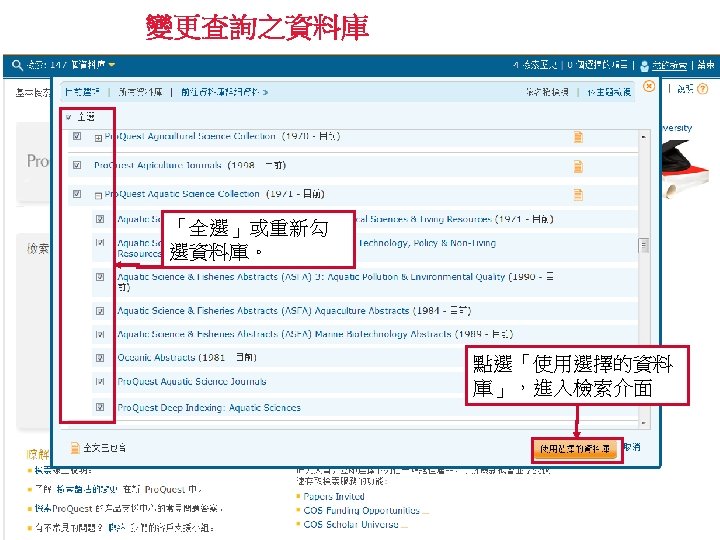Toggle checkbox for Aquatic Pollution & Environmental Quality
Screen dimensions: 720x540
[100, 277]
